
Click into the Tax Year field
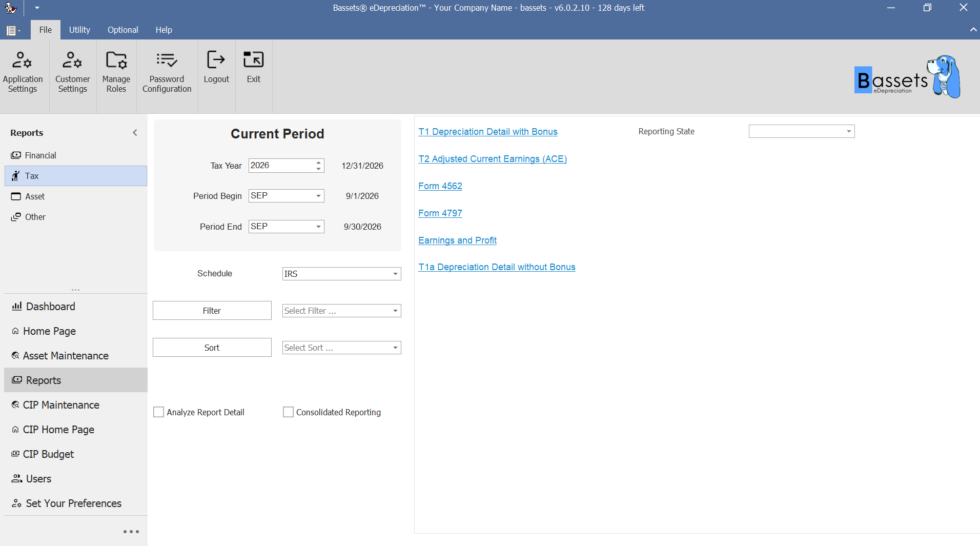[x=281, y=166]
